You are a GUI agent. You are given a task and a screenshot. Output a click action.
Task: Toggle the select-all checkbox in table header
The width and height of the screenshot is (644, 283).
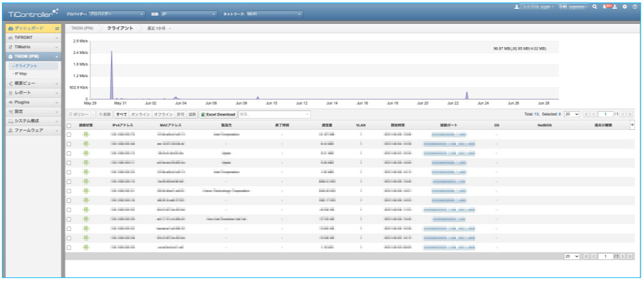pos(68,125)
